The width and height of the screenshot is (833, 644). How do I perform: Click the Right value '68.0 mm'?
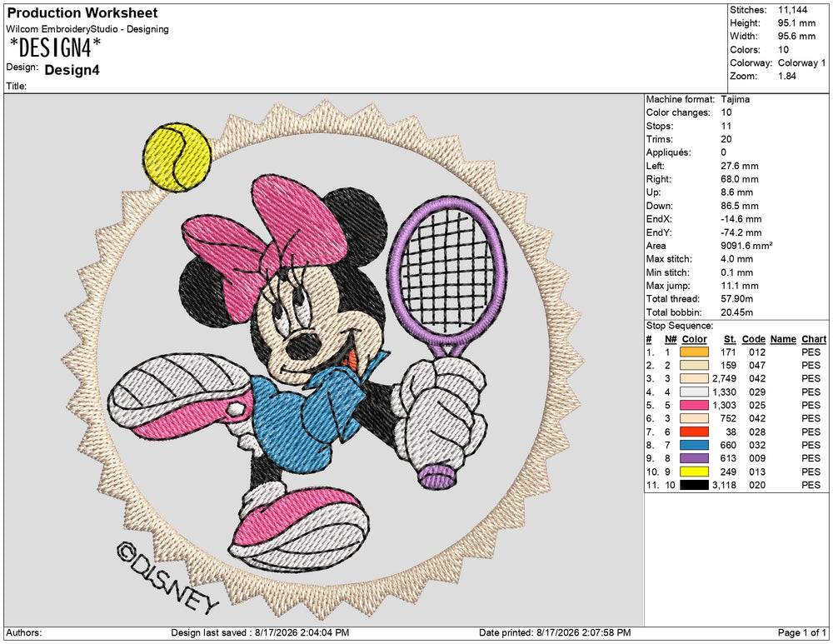pos(740,179)
